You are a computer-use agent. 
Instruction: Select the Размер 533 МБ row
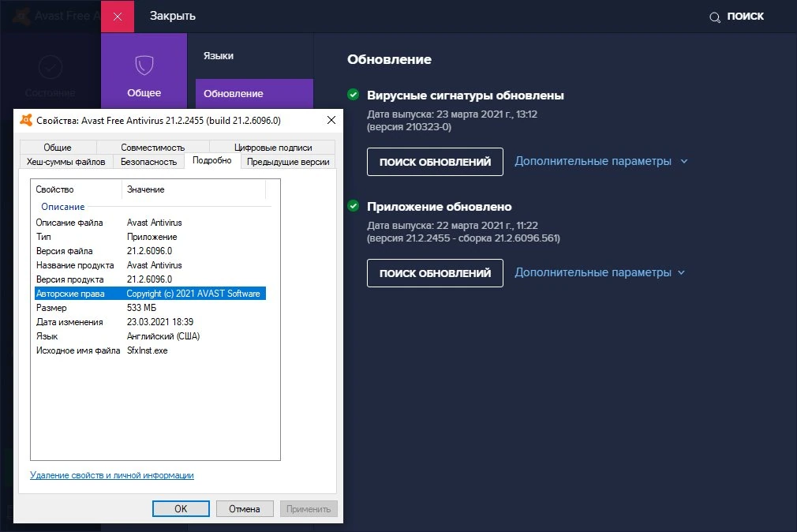[150, 308]
